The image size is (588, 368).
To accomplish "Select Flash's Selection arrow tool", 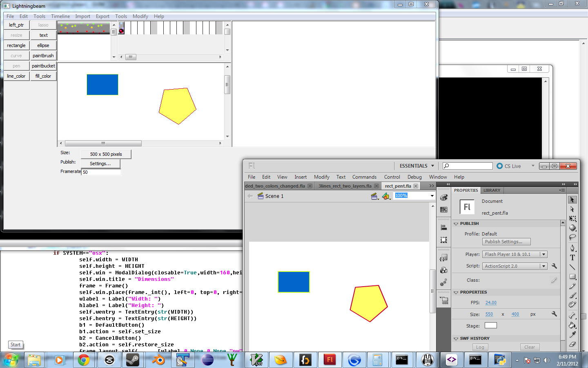I will pos(572,200).
